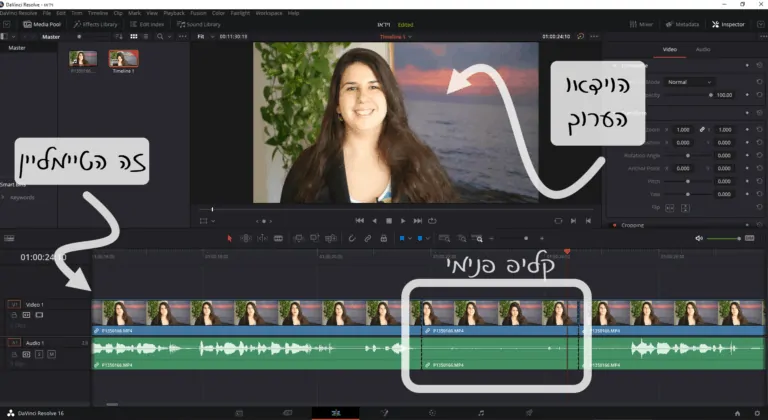Adjust the timeline zoom slider handle
Viewport: 768px width, 420px height.
(x=526, y=238)
